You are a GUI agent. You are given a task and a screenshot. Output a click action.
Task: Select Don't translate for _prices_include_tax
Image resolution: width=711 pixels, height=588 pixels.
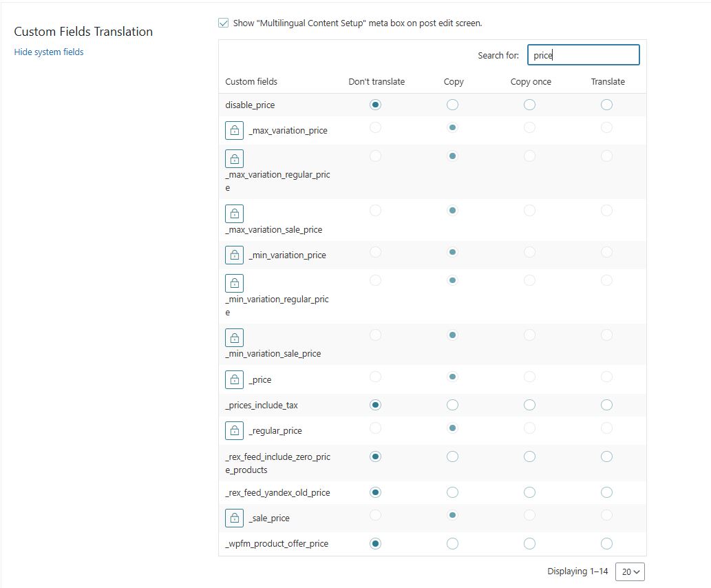point(375,405)
